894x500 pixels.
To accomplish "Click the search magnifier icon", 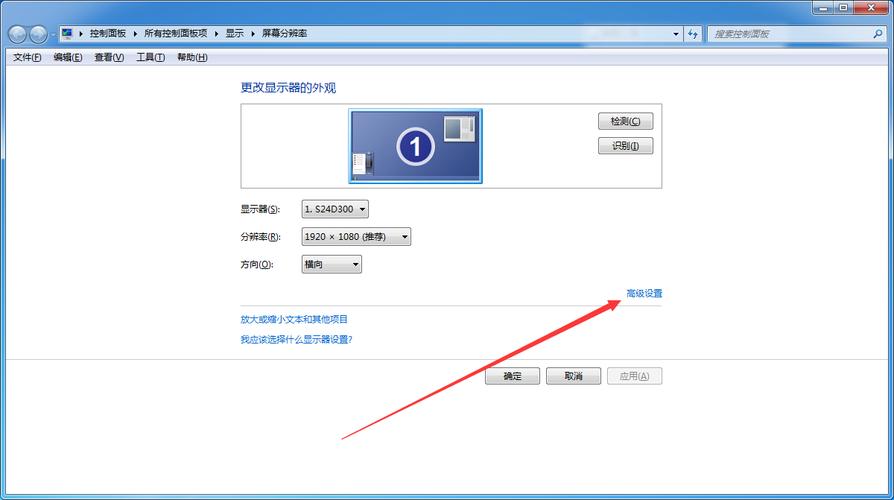I will point(877,34).
